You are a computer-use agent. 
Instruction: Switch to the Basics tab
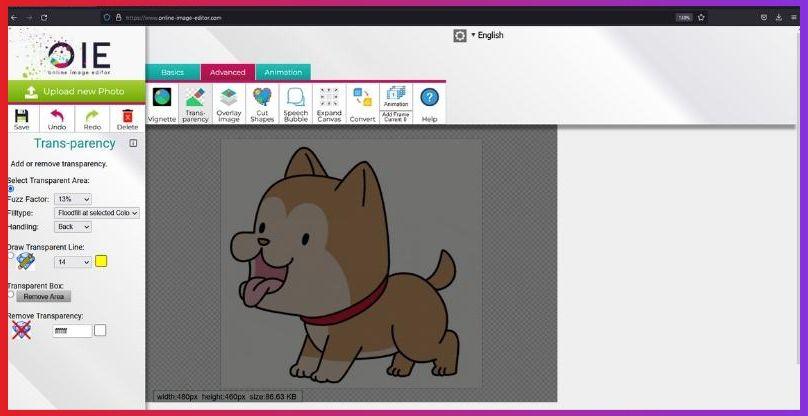173,72
